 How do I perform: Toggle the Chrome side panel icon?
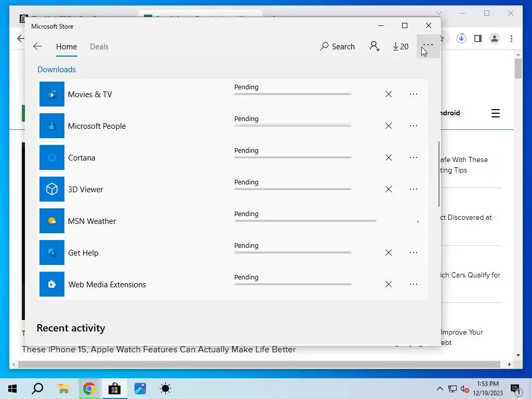tap(478, 38)
